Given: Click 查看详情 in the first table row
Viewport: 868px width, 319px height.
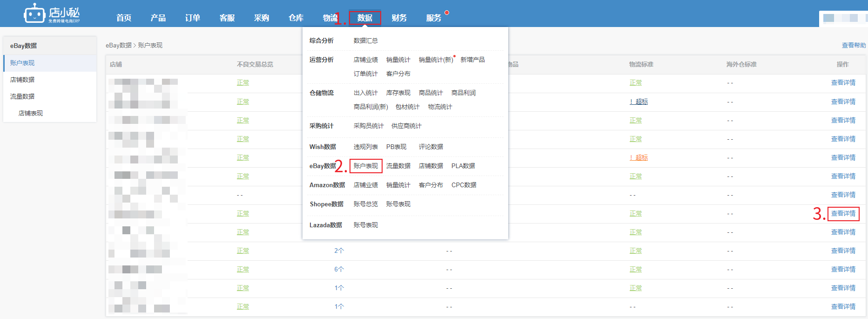Looking at the screenshot, I should [x=843, y=82].
